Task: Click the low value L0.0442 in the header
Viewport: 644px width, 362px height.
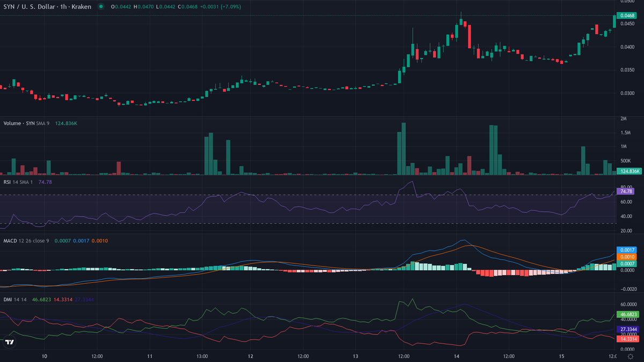Action: click(165, 6)
